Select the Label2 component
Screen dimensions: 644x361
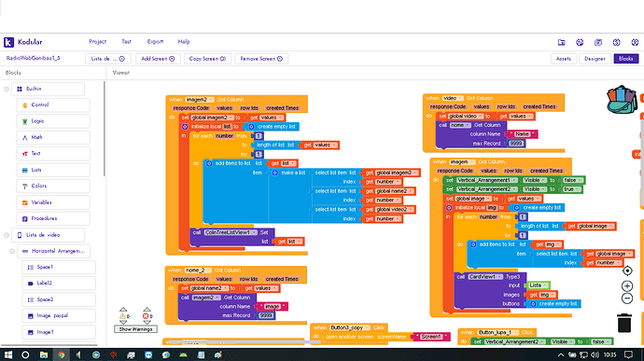(x=58, y=283)
